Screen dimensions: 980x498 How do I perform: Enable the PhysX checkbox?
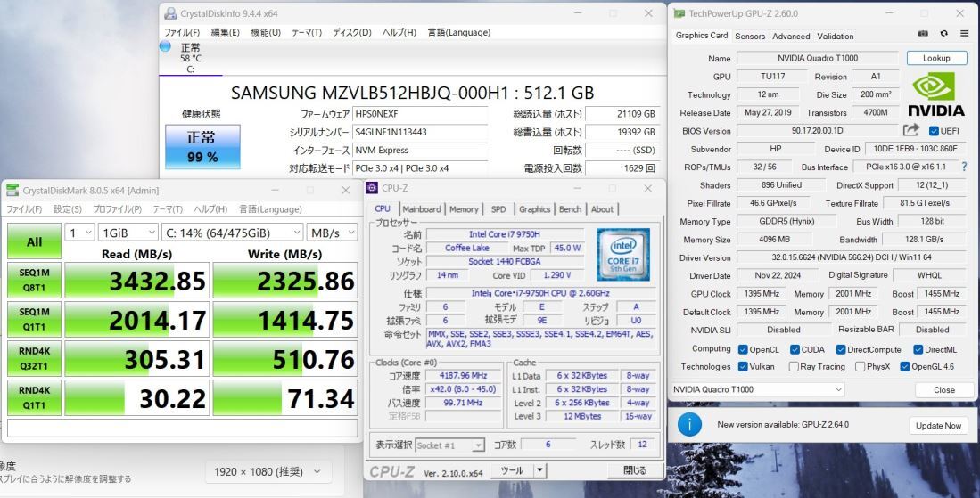(x=860, y=366)
